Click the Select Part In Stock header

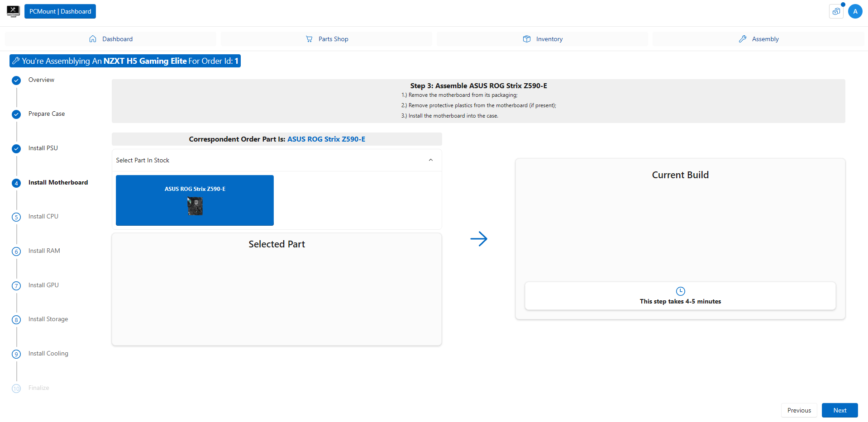[x=277, y=160]
